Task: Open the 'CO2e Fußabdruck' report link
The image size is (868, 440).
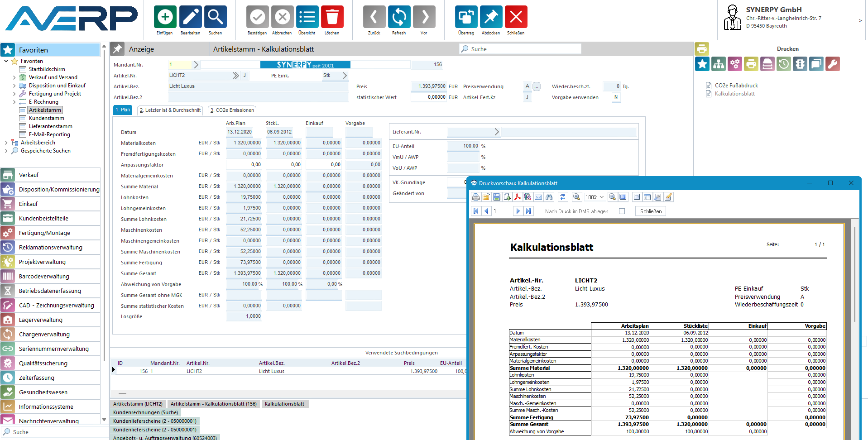Action: click(x=736, y=86)
